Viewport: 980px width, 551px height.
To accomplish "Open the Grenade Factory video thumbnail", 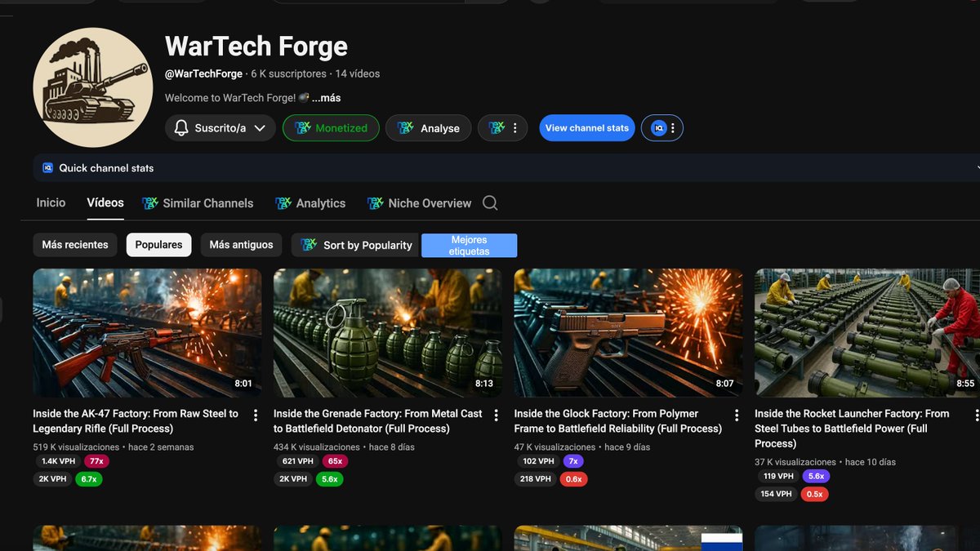I will point(388,333).
